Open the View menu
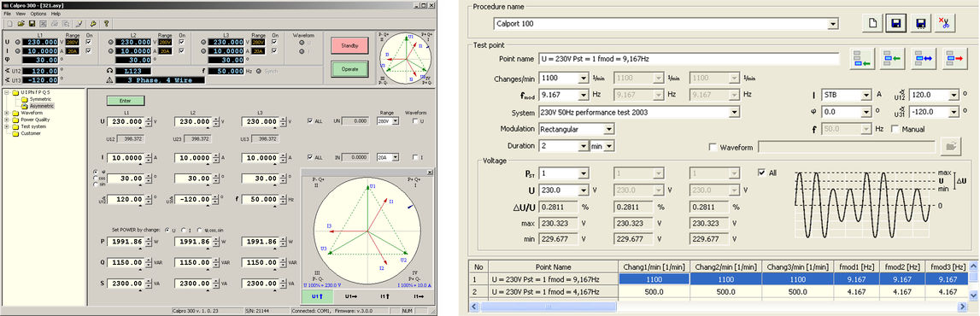This screenshot has width=980, height=316. (21, 14)
